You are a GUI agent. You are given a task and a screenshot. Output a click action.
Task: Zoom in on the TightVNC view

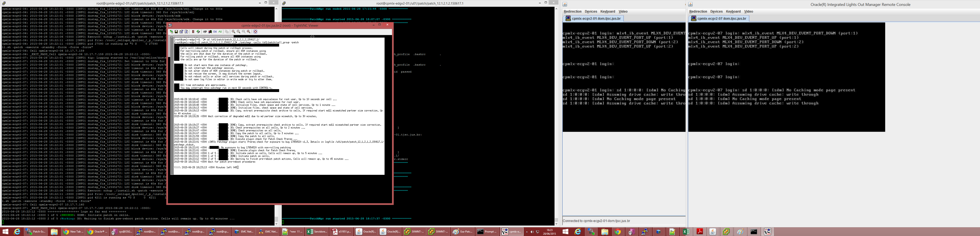tap(234, 31)
